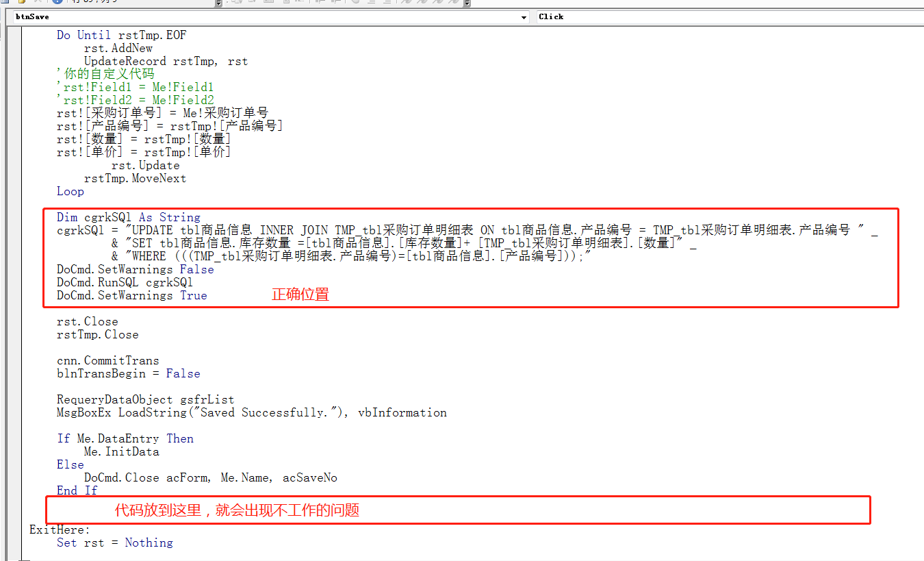Click the '& "WHERE (((TMP_tbl采购订单明细表' line
Viewport: 924px width, 561px height.
(351, 256)
